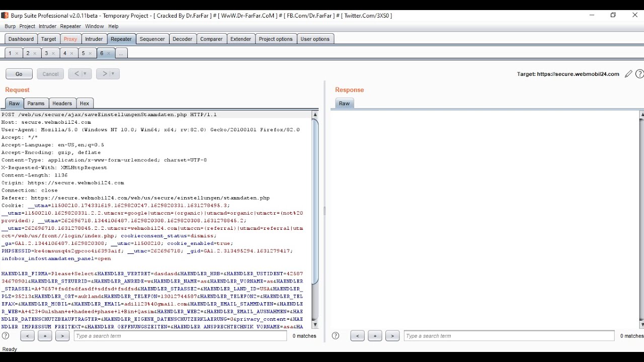Open request search help question icon
This screenshot has height=362, width=644.
coord(6,336)
